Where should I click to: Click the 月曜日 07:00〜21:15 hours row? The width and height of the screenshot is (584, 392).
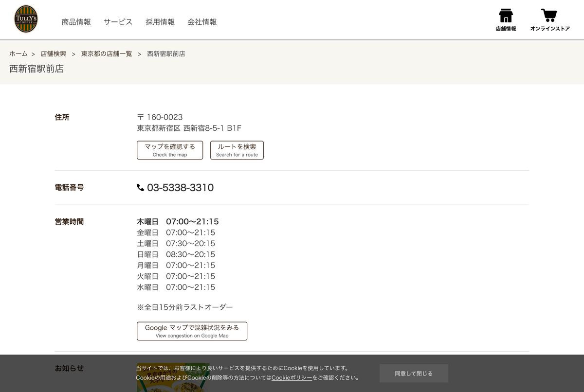click(176, 266)
